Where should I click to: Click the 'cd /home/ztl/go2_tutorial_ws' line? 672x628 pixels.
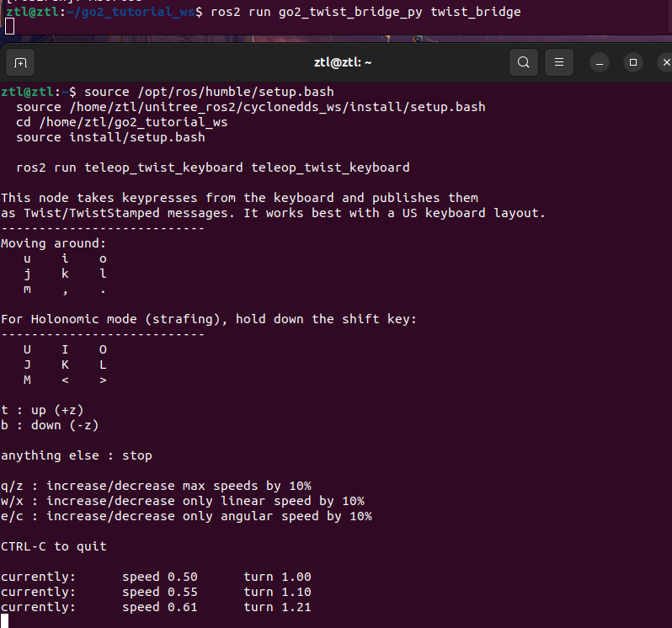pos(122,123)
